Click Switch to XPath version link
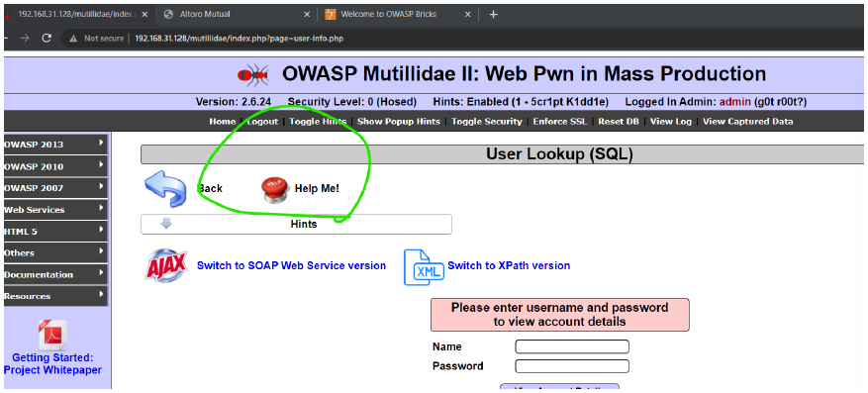The height and width of the screenshot is (393, 868). 509,265
